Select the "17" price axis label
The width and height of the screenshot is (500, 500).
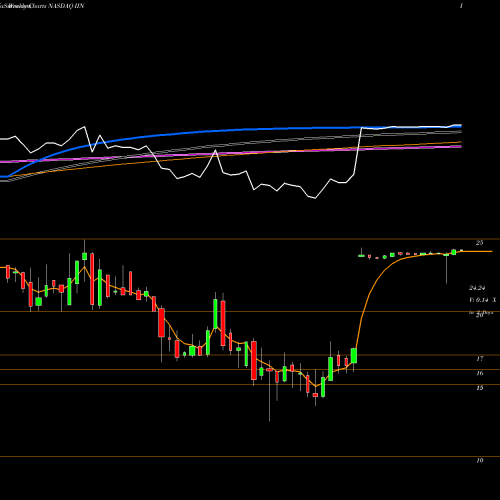click(480, 359)
